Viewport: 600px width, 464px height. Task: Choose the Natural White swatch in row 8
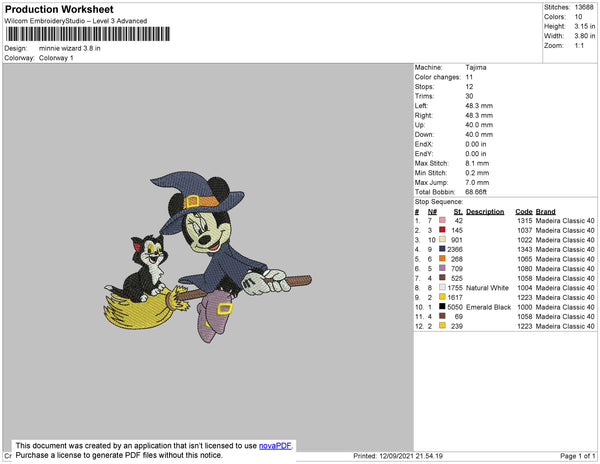pos(442,287)
